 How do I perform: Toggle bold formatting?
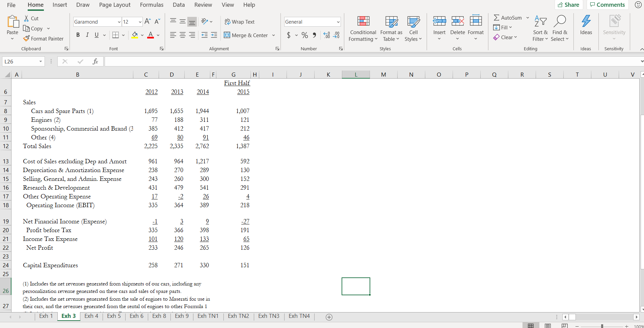78,35
